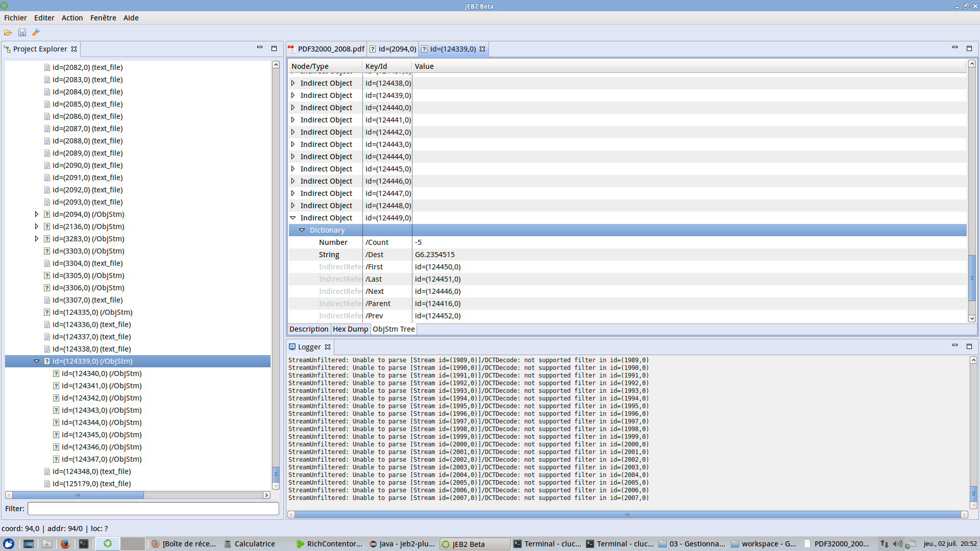
Task: Minimize the editor view panel
Action: click(954, 47)
